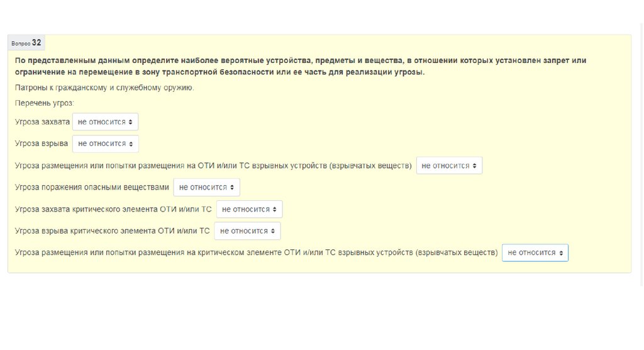Click label about размещения на критическом элементе ОТИ
This screenshot has width=644, height=350.
[256, 252]
